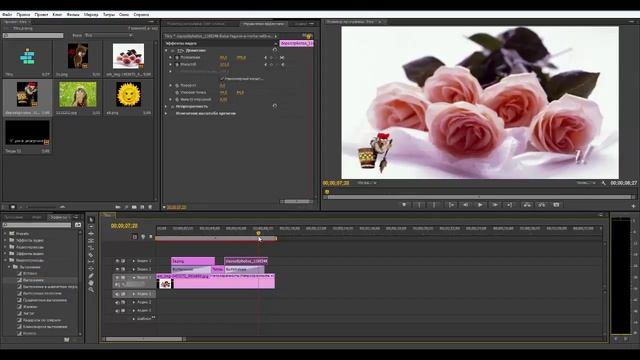This screenshot has width=640, height=360.
Task: Expand the Непрозрачность effect group
Action: pos(167,106)
